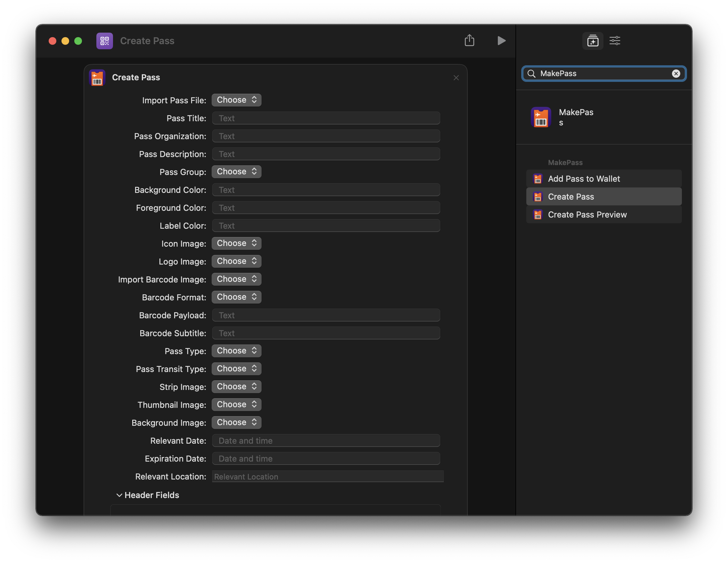Screen dimensions: 728x563
Task: Click the Barcode Subtitle text field
Action: (x=326, y=333)
